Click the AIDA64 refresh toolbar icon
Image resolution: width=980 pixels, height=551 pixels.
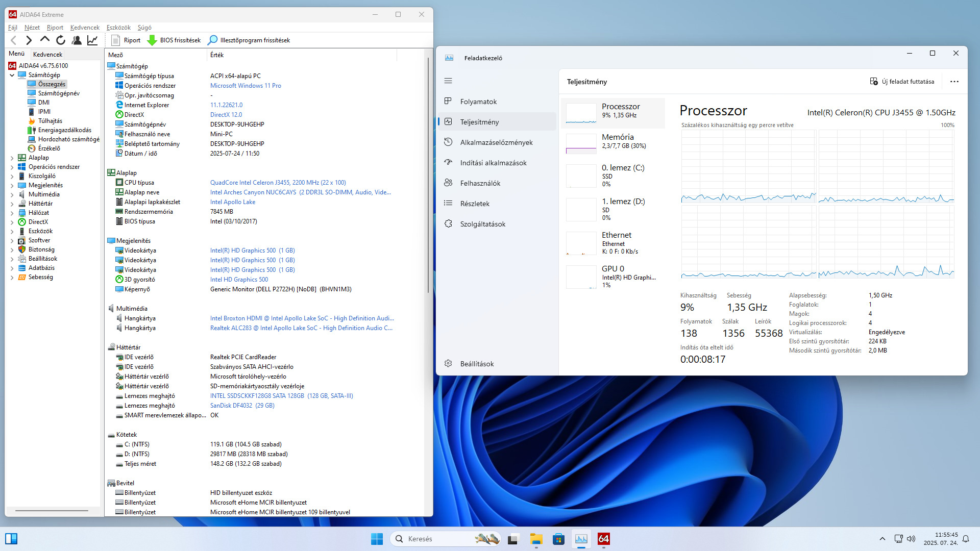pyautogui.click(x=61, y=40)
